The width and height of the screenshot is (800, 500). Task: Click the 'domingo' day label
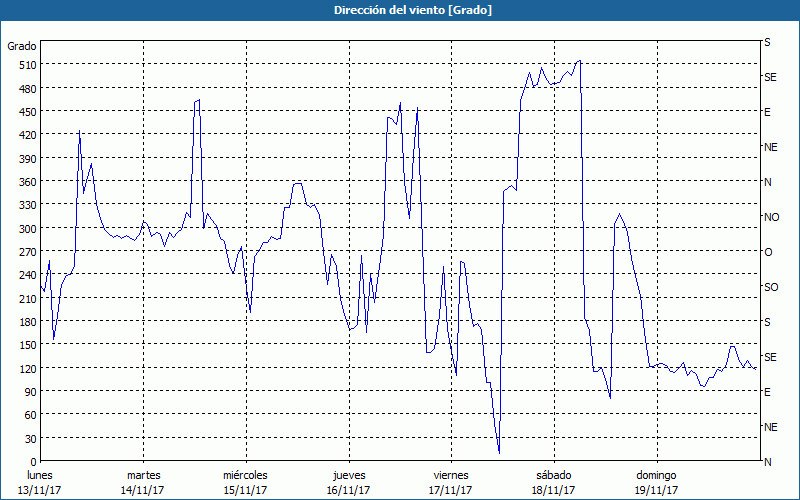pos(655,475)
